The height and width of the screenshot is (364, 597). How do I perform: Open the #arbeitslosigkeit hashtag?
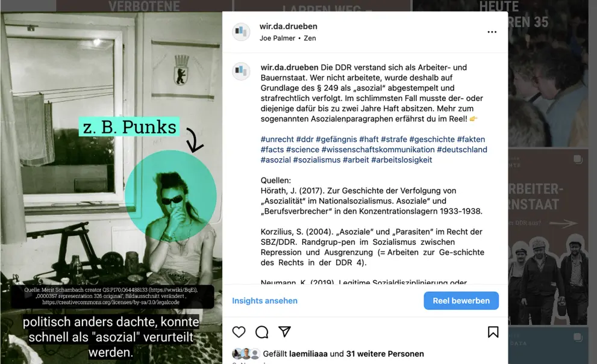point(401,160)
